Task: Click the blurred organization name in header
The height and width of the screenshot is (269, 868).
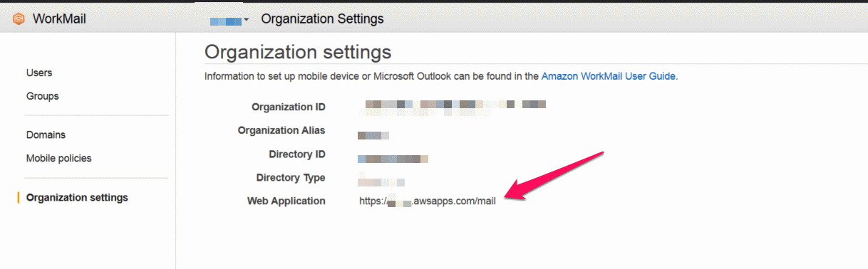Action: (x=226, y=20)
